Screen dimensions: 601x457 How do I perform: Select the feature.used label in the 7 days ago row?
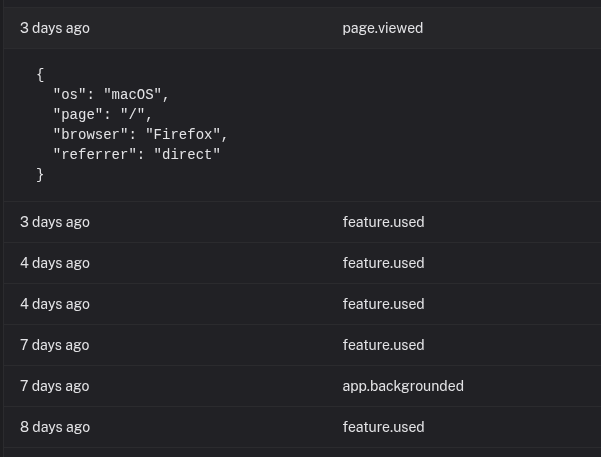(383, 345)
